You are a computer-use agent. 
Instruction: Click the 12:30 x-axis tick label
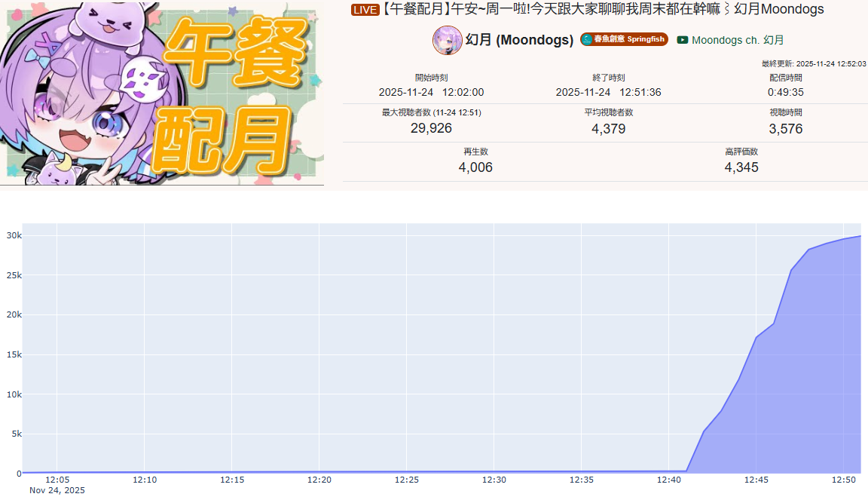[494, 480]
